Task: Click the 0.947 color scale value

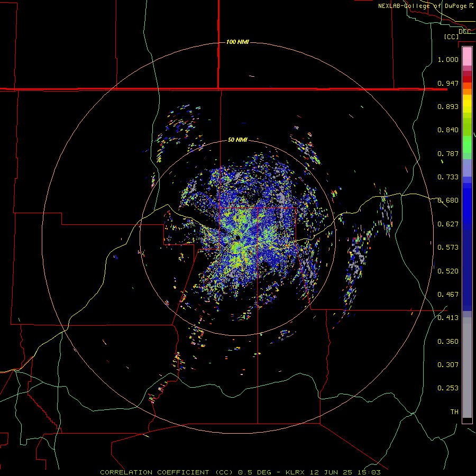Action: (x=448, y=83)
